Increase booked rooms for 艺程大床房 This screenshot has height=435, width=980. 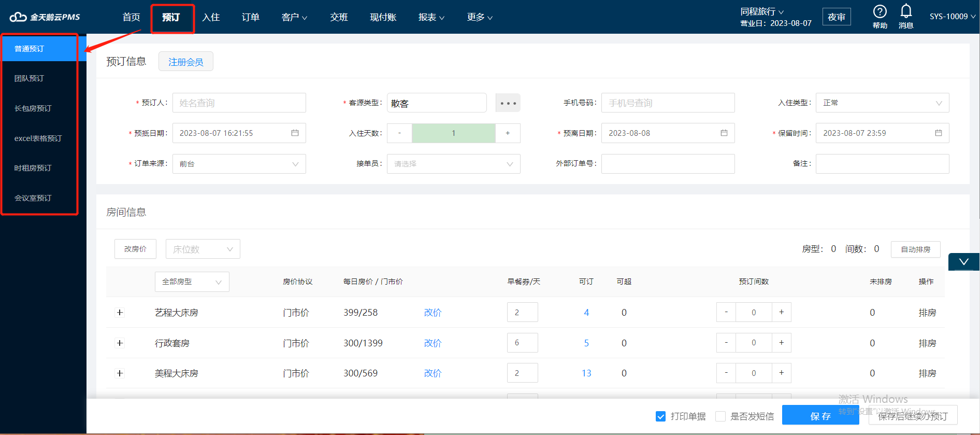click(781, 312)
